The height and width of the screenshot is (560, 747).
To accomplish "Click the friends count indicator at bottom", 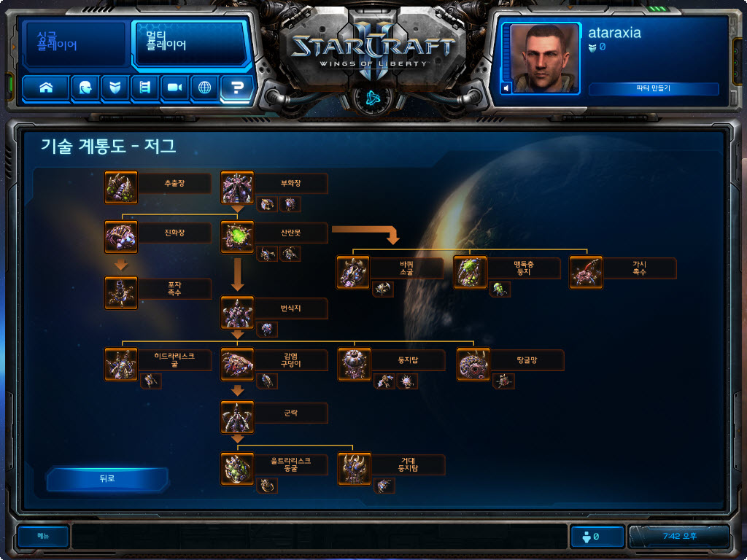I will [x=597, y=537].
